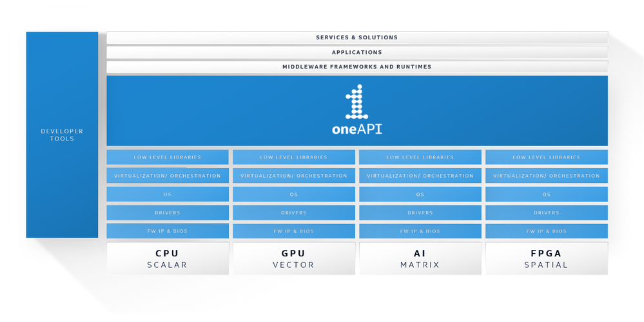The width and height of the screenshot is (644, 322).
Task: Select FW IP & BIOS in AI column
Action: click(x=420, y=231)
